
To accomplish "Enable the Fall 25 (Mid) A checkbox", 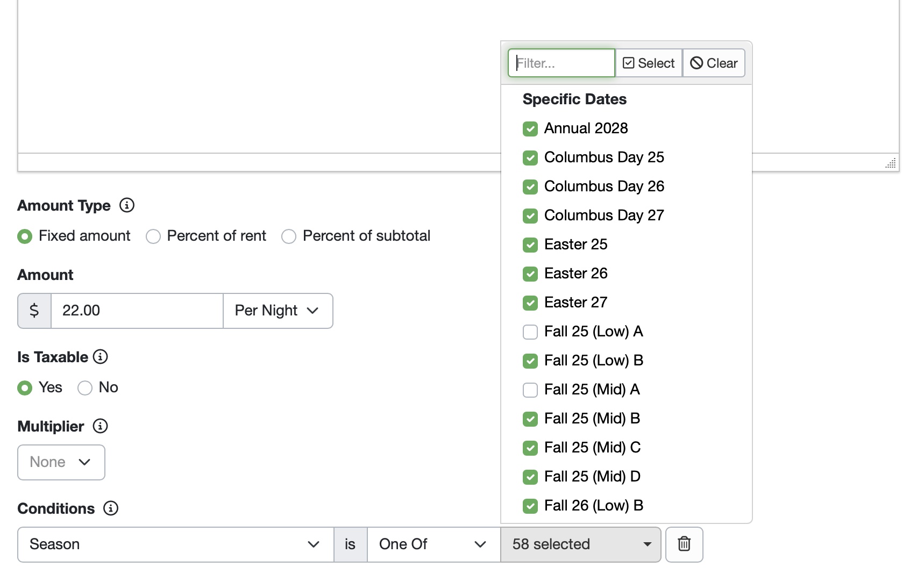I will coord(530,390).
